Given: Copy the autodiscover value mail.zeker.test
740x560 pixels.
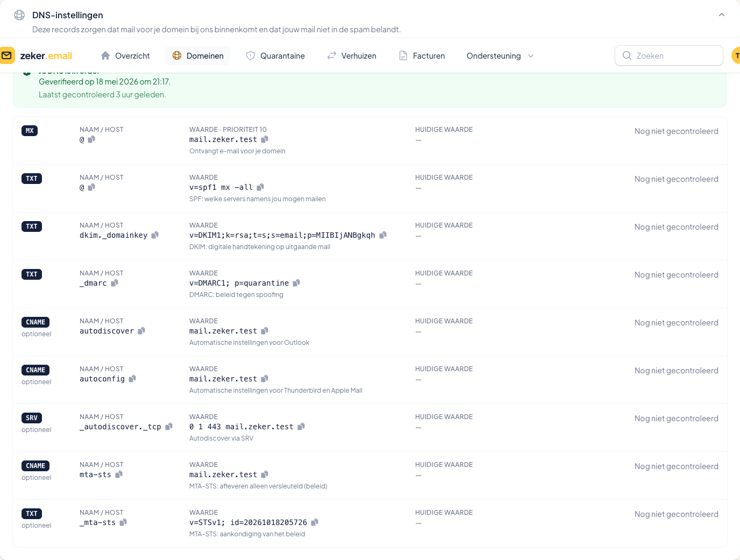Looking at the screenshot, I should tap(265, 331).
